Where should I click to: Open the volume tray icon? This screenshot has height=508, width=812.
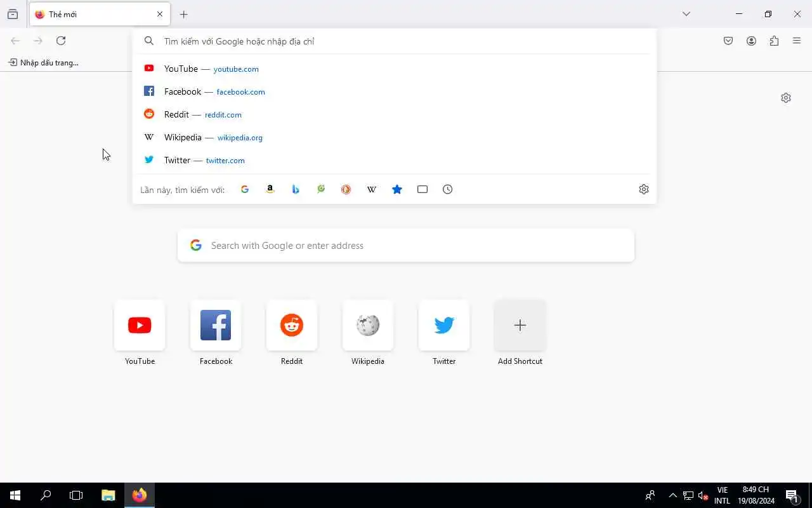[x=703, y=495]
